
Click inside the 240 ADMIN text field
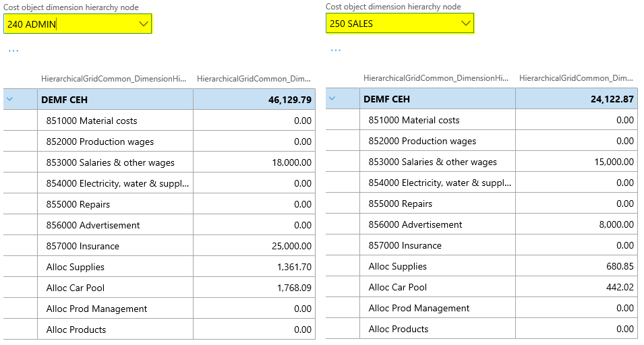67,24
